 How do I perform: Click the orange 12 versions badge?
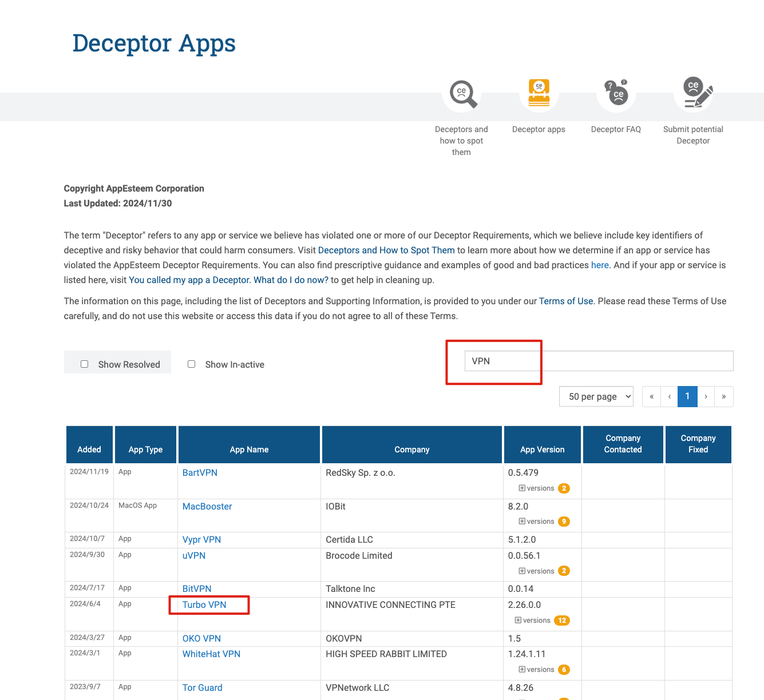coord(562,621)
